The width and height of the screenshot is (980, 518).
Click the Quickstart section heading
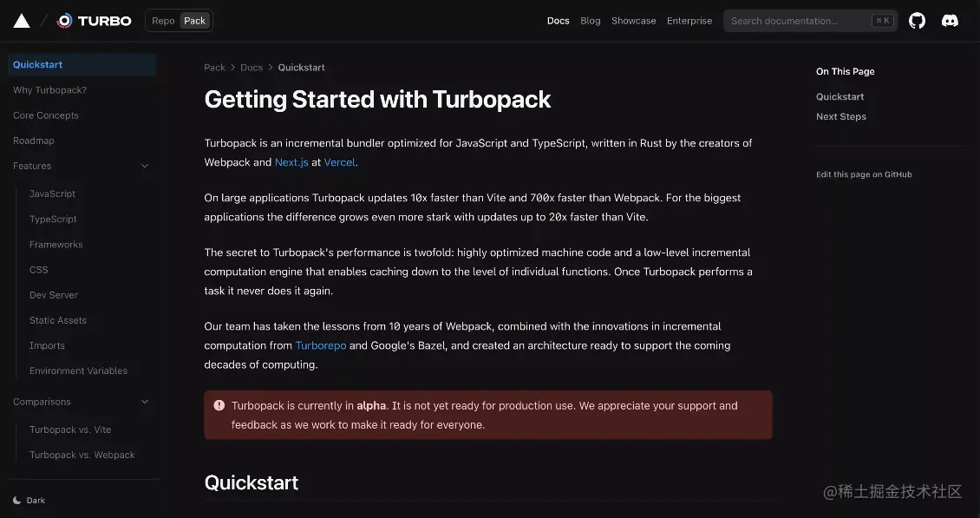252,482
